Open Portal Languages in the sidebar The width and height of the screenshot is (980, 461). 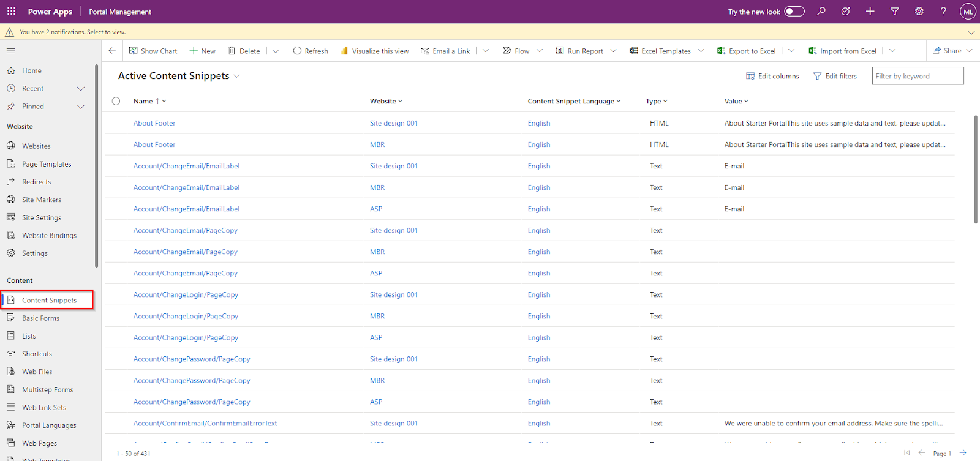49,425
